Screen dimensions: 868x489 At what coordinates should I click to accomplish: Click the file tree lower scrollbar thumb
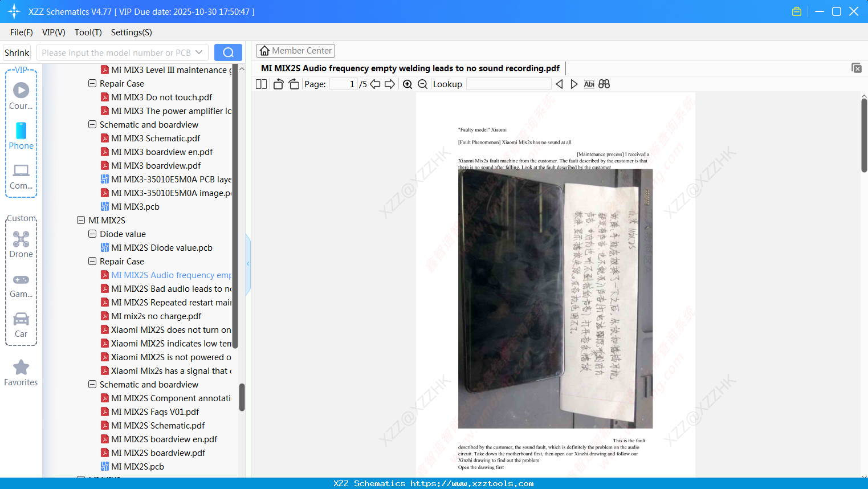point(242,397)
